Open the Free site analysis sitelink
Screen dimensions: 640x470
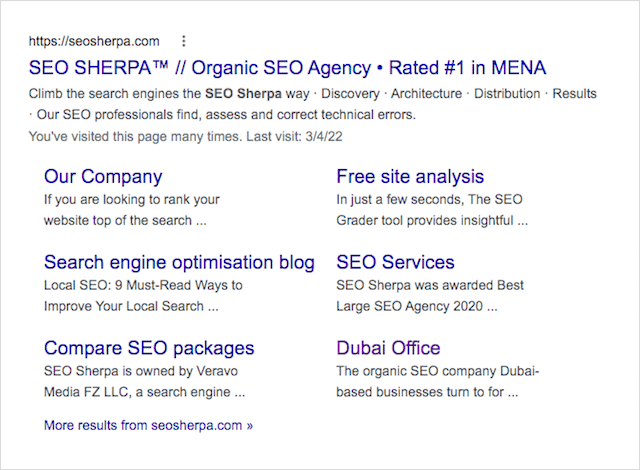410,177
